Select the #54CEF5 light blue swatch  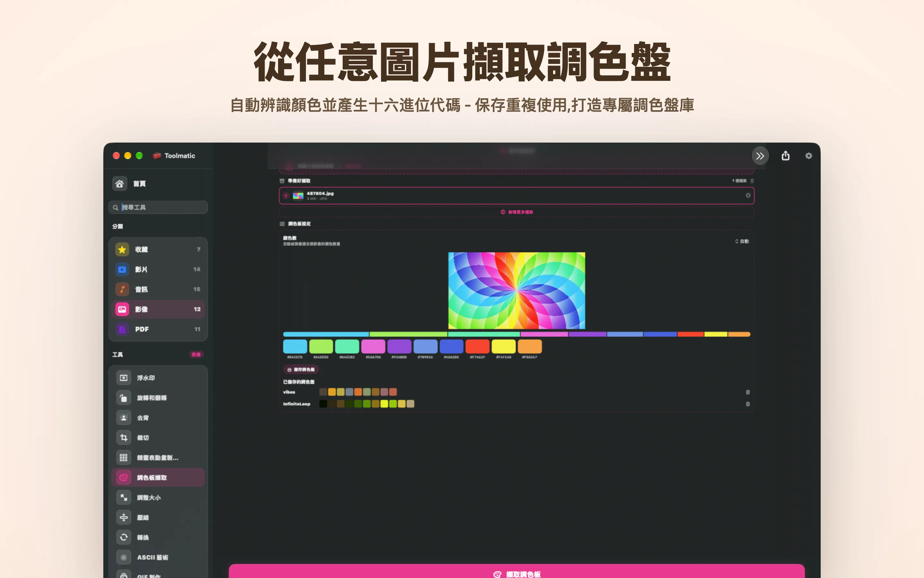pos(295,346)
